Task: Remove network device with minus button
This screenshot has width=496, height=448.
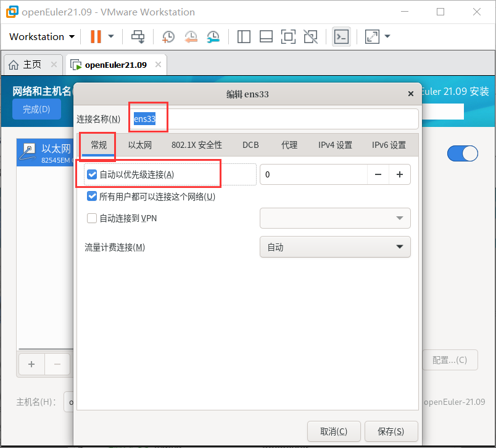Action: [x=57, y=364]
